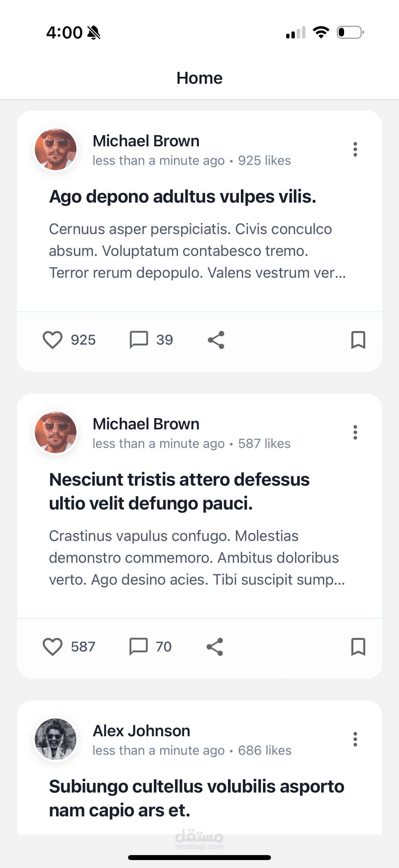Tap the Wi-Fi icon in status bar

click(x=320, y=32)
